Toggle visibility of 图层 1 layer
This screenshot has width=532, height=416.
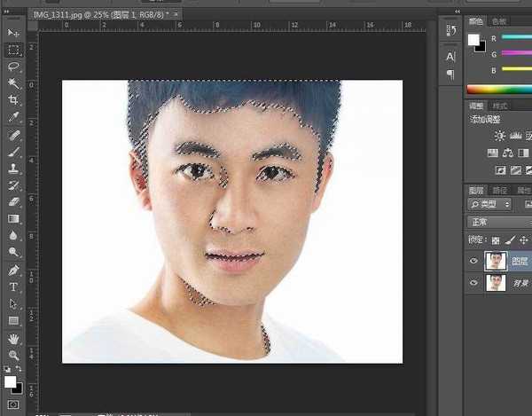tap(473, 261)
